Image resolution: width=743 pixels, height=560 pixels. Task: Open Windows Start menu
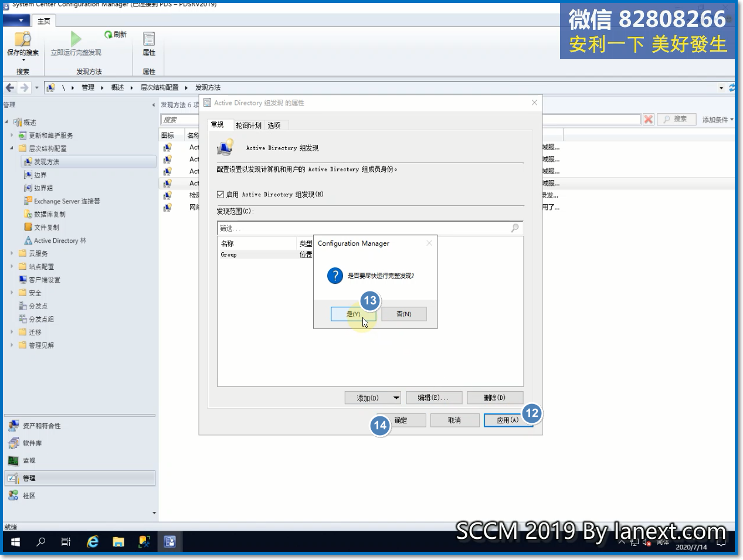tap(15, 542)
